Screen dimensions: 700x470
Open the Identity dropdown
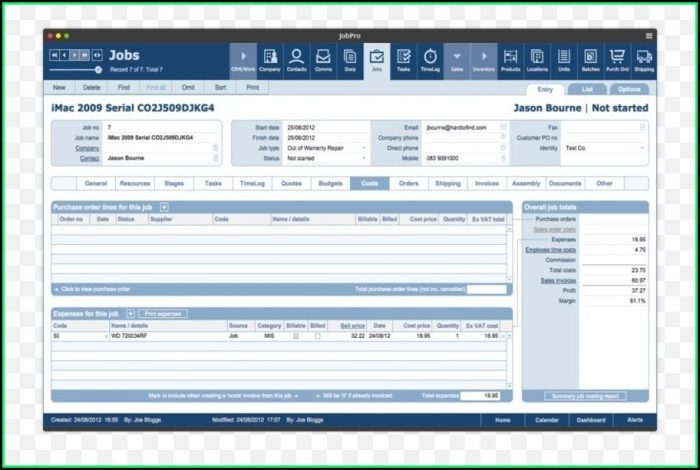click(642, 148)
